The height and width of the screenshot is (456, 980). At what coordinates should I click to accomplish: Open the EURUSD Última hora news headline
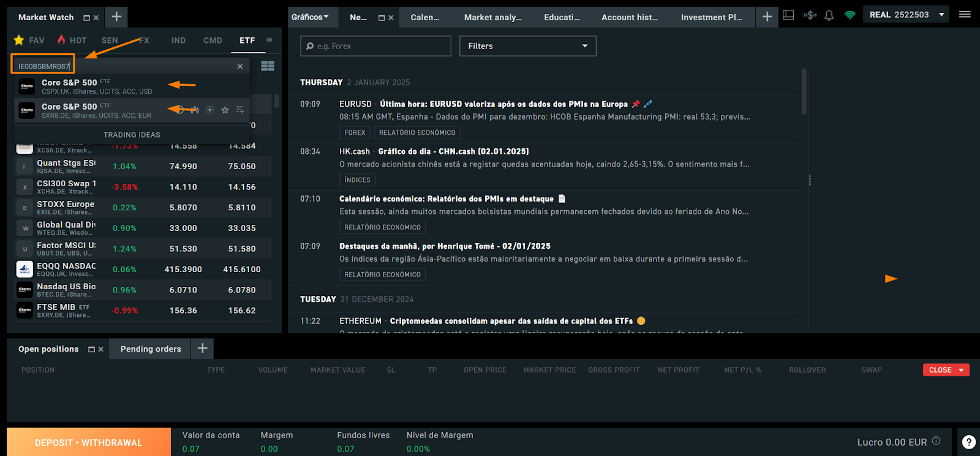(x=503, y=104)
